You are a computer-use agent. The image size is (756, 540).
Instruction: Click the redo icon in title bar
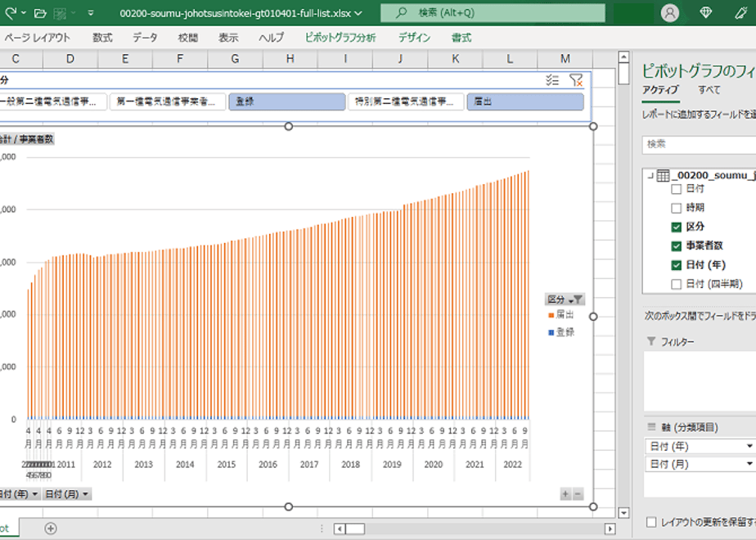coord(10,13)
